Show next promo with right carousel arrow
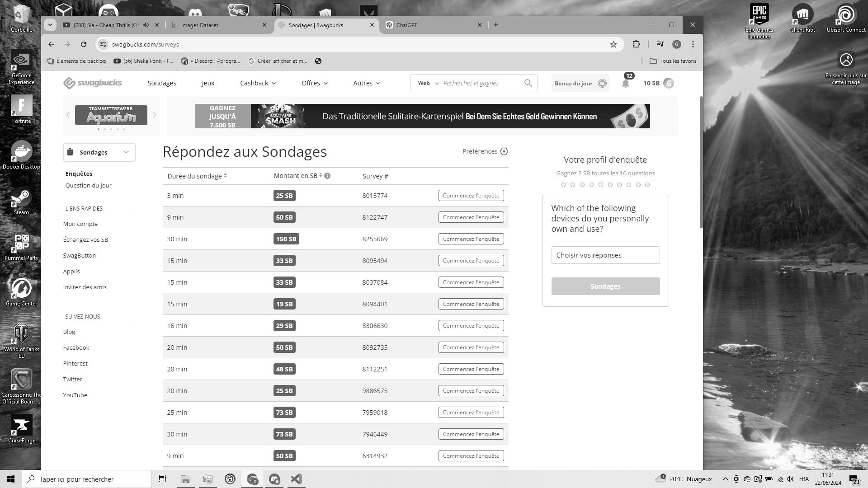Viewport: 868px width, 488px height. pos(154,115)
